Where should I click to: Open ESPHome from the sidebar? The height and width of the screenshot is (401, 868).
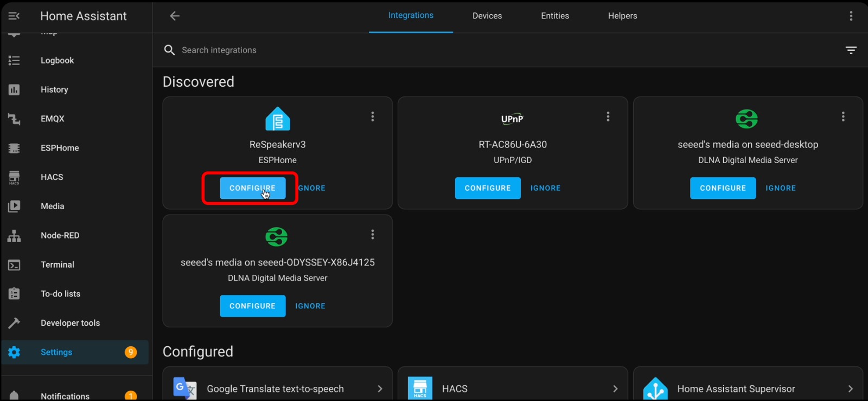[75, 148]
